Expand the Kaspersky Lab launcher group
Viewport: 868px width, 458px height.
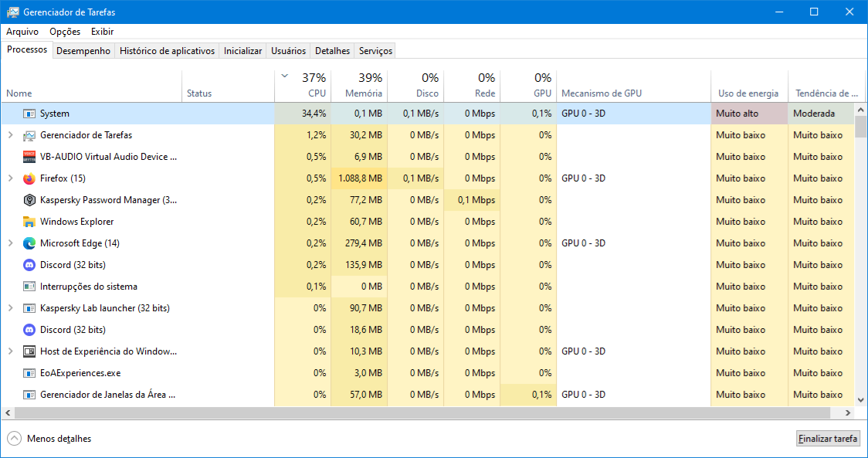[10, 307]
